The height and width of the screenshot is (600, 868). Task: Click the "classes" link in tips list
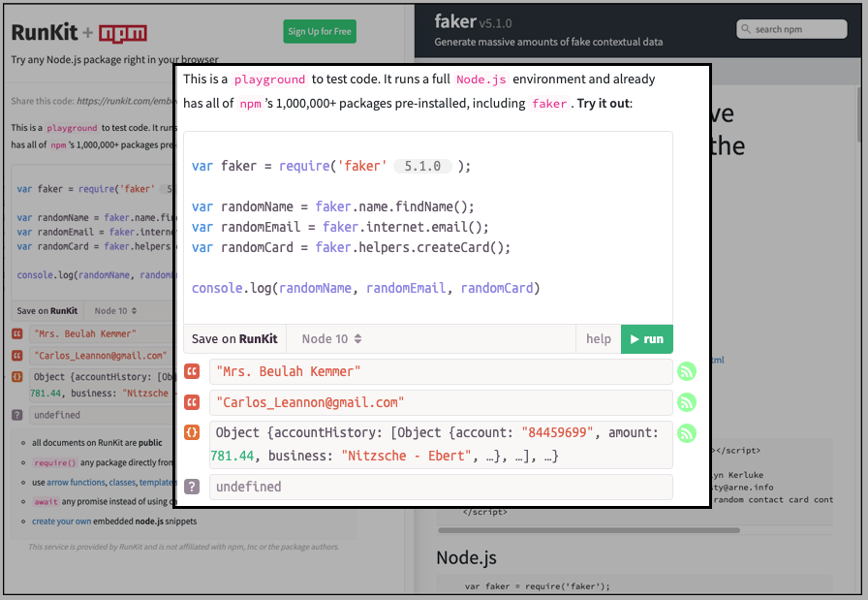[x=122, y=483]
